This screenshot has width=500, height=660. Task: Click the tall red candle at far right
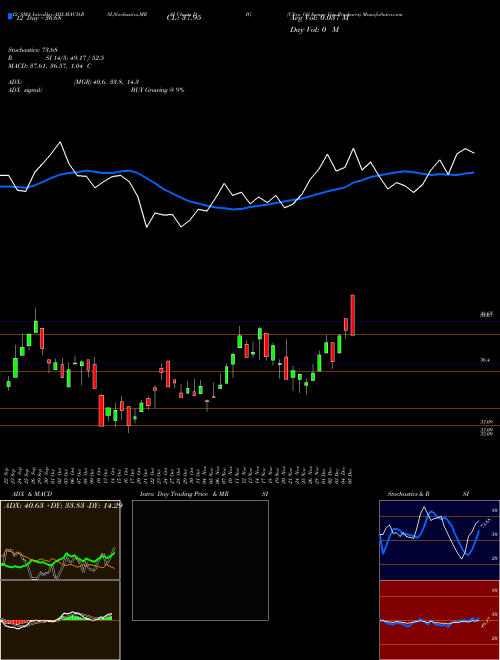(353, 315)
